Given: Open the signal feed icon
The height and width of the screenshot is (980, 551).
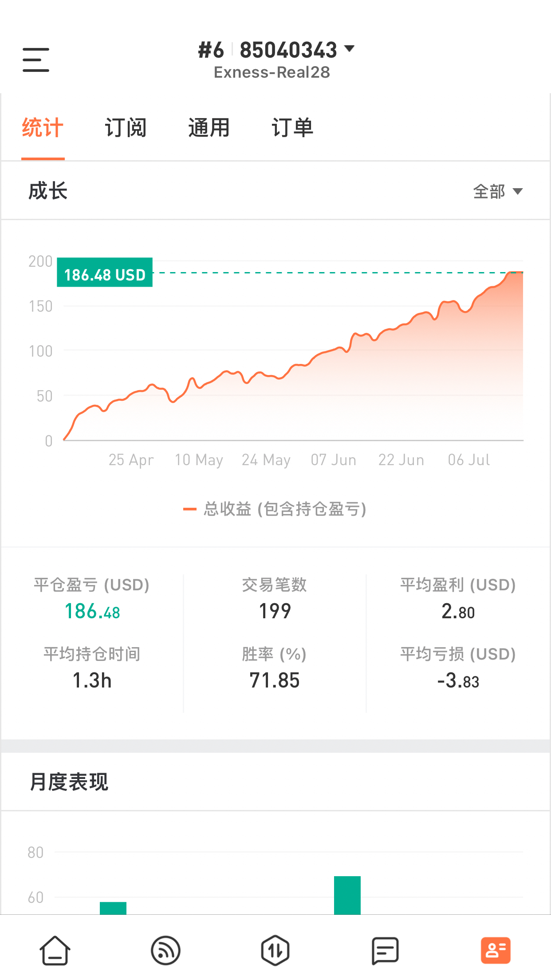Looking at the screenshot, I should (165, 951).
